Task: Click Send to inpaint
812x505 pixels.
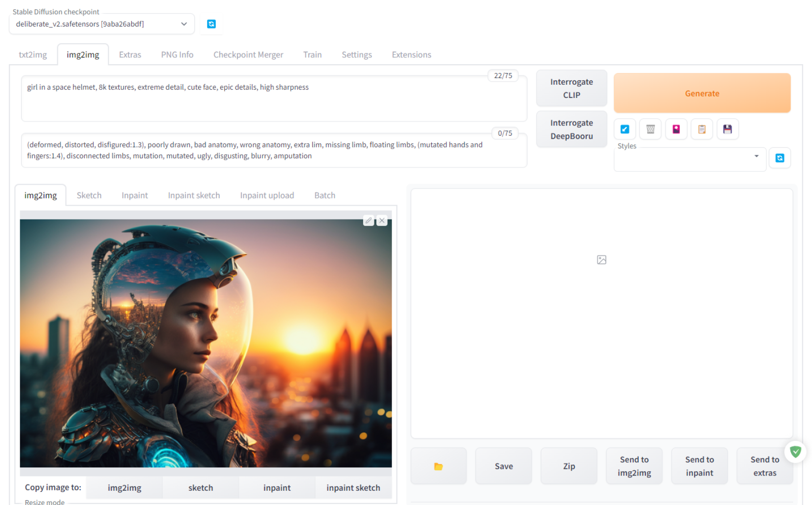Action: point(699,466)
